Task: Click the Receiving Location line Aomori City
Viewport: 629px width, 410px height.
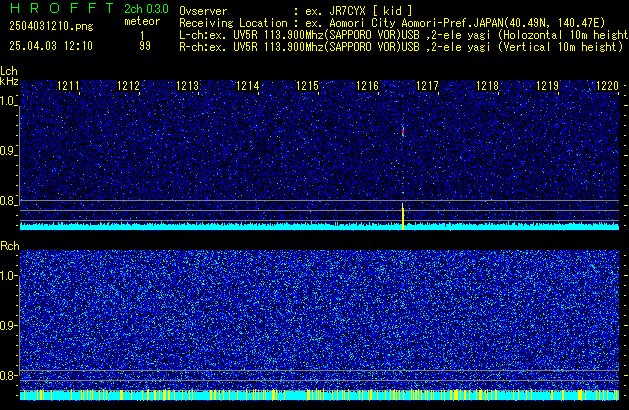Action: pos(392,23)
